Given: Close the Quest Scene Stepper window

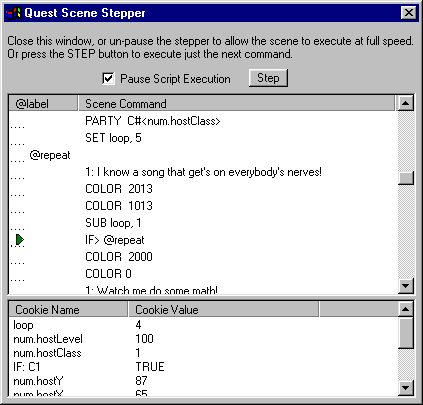Looking at the screenshot, I should 408,13.
